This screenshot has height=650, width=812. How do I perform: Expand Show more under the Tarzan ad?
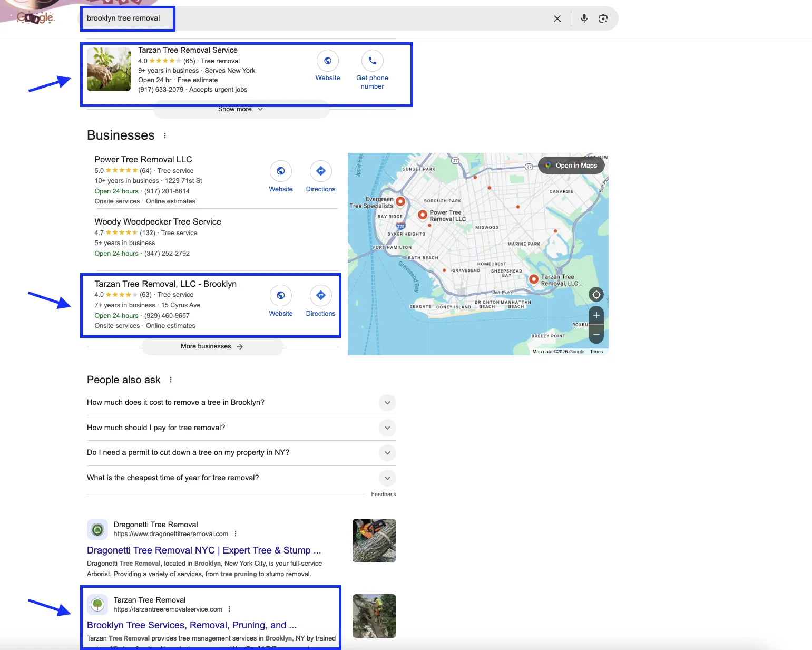(241, 110)
